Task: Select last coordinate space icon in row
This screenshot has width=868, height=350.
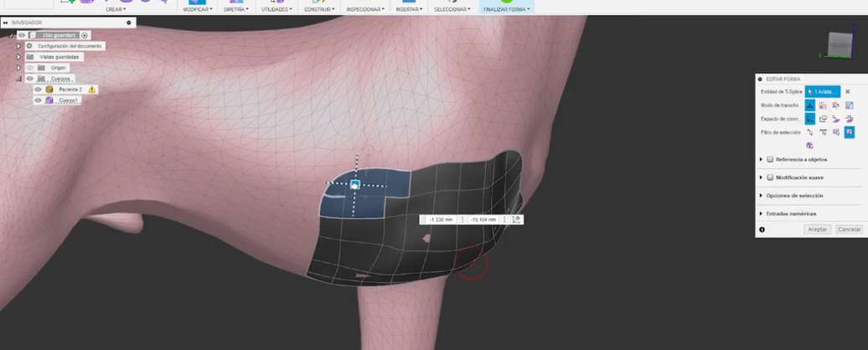Action: (850, 118)
